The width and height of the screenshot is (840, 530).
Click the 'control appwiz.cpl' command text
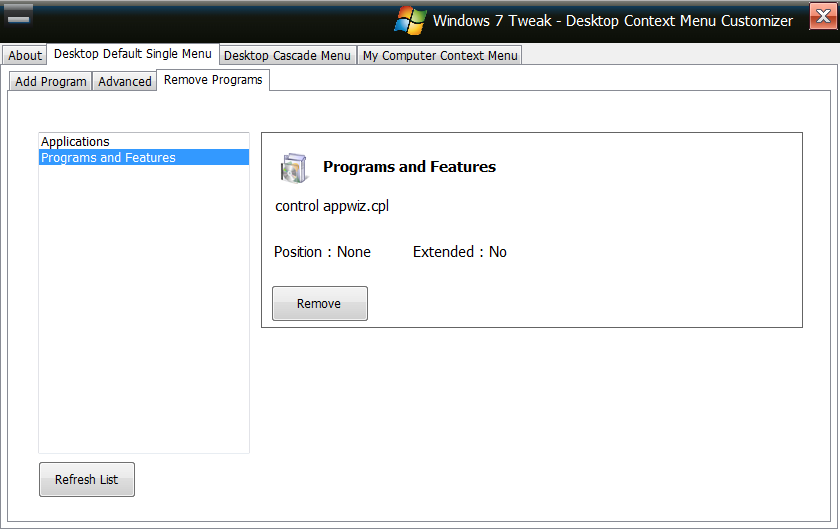[332, 206]
